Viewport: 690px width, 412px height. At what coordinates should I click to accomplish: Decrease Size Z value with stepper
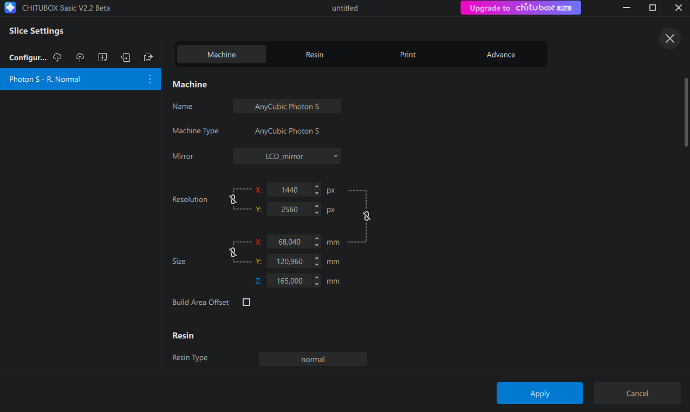317,285
